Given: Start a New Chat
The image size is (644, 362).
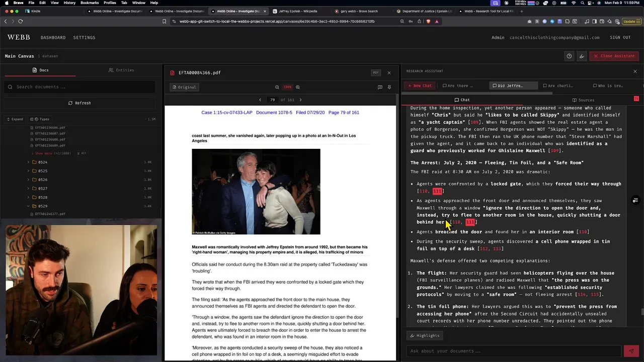Looking at the screenshot, I should click(420, 85).
